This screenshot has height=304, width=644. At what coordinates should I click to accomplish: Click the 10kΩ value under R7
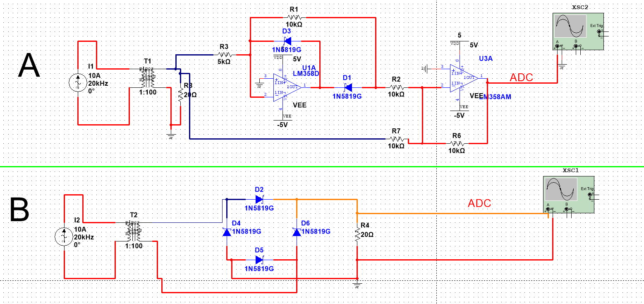396,147
